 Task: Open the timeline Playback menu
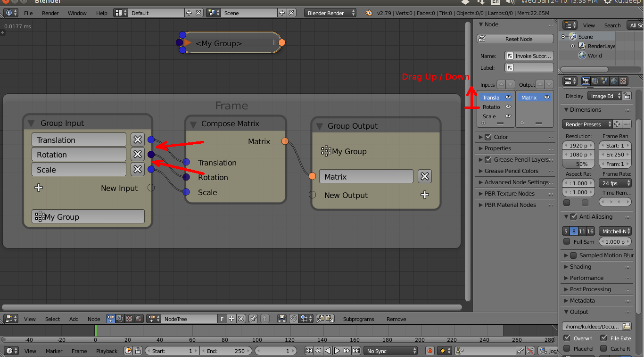tap(107, 351)
